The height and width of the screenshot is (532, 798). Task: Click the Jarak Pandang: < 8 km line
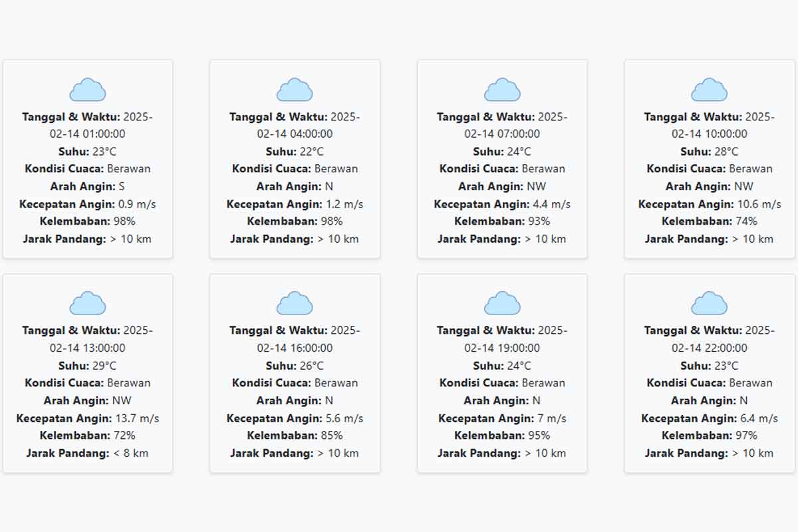[x=88, y=454]
